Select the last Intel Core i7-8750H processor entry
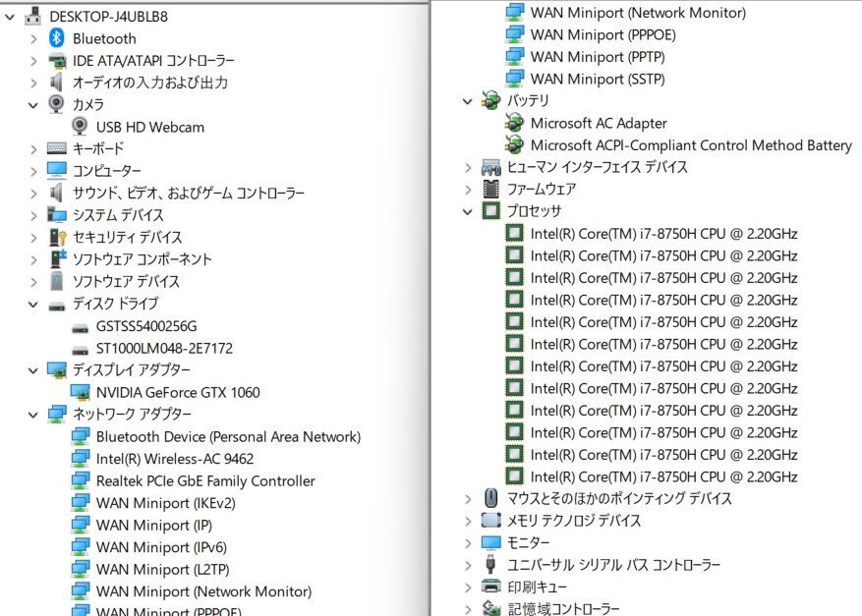 click(663, 476)
